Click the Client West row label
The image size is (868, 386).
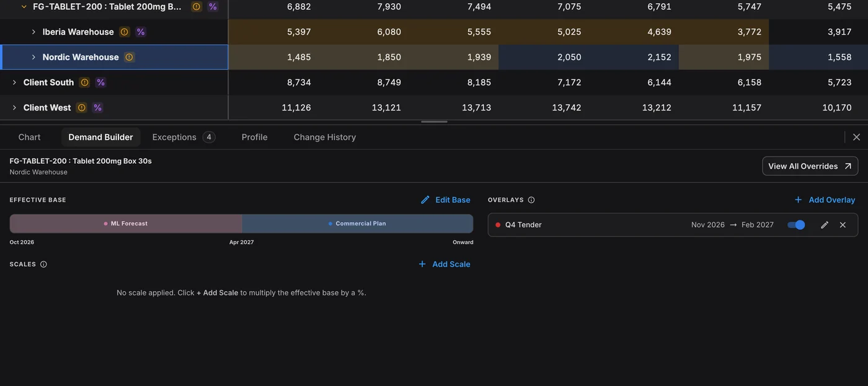coord(47,108)
